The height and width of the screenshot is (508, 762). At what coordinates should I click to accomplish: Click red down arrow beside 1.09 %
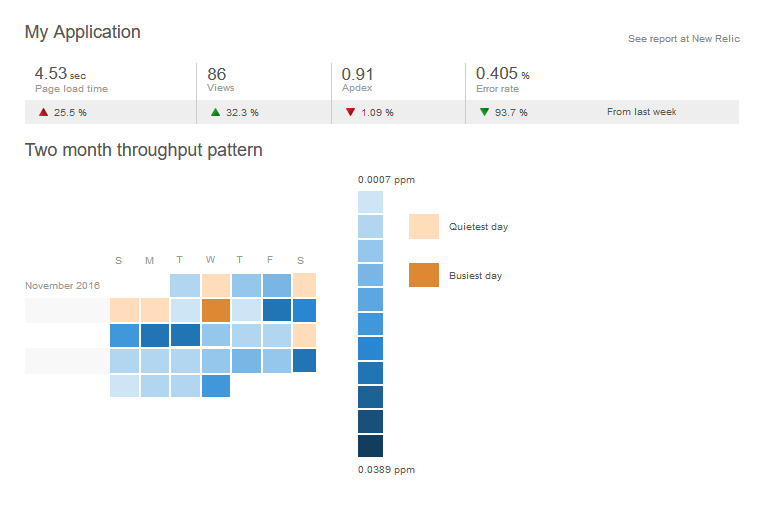tap(350, 112)
